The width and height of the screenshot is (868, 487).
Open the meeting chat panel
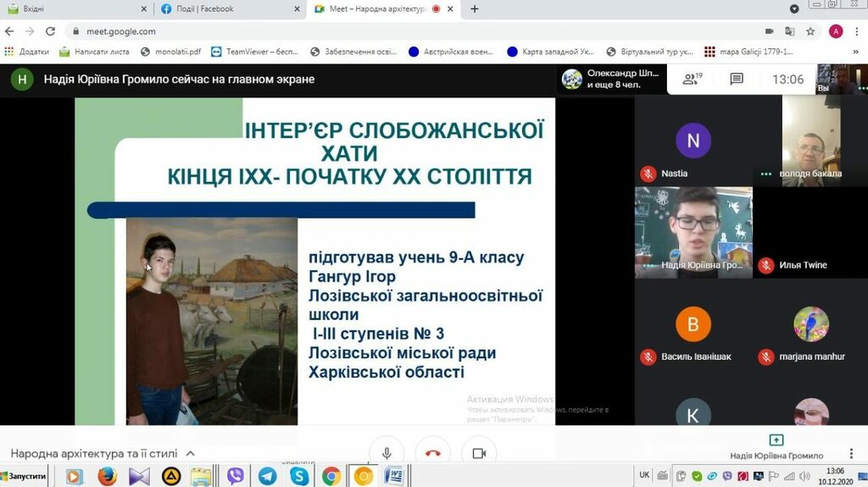coord(737,79)
